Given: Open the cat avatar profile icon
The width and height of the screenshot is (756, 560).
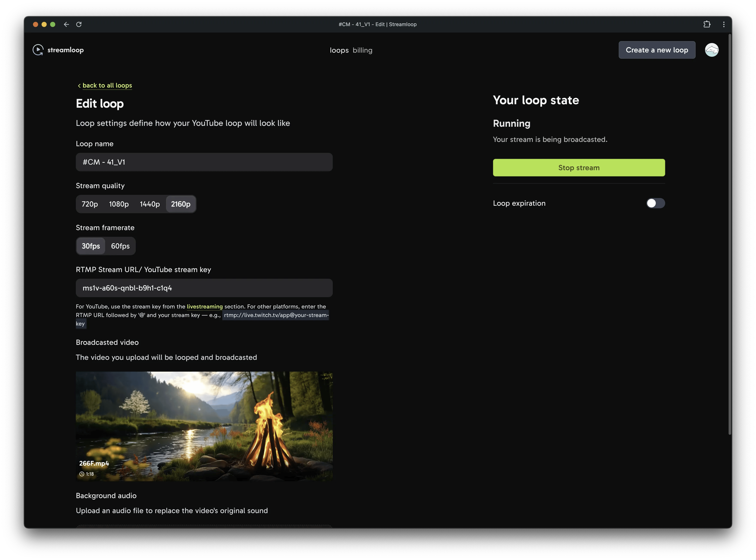Looking at the screenshot, I should point(712,49).
